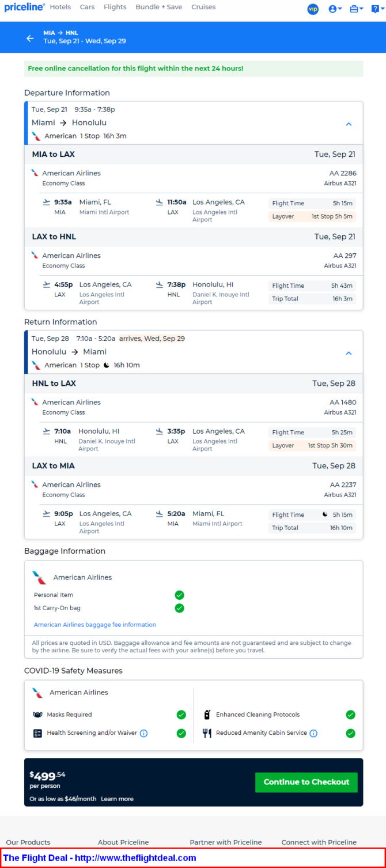
Task: Click Continue to Checkout button
Action: click(x=306, y=782)
